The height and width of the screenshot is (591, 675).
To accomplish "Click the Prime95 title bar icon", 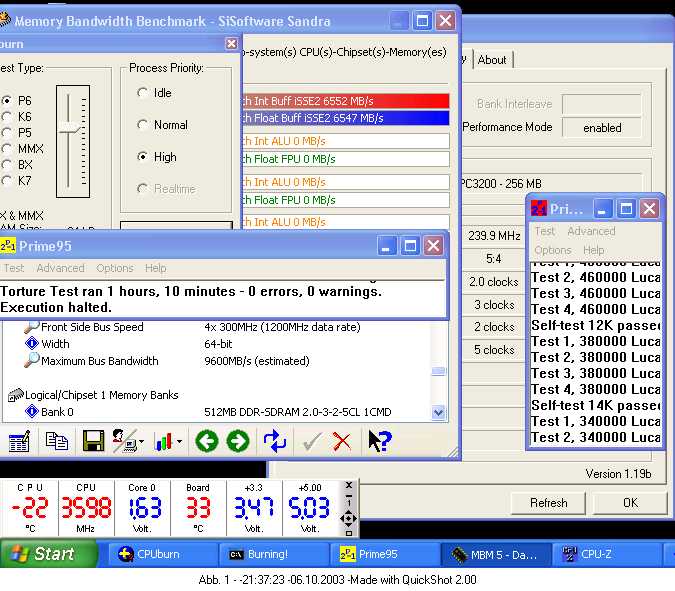I will 8,246.
